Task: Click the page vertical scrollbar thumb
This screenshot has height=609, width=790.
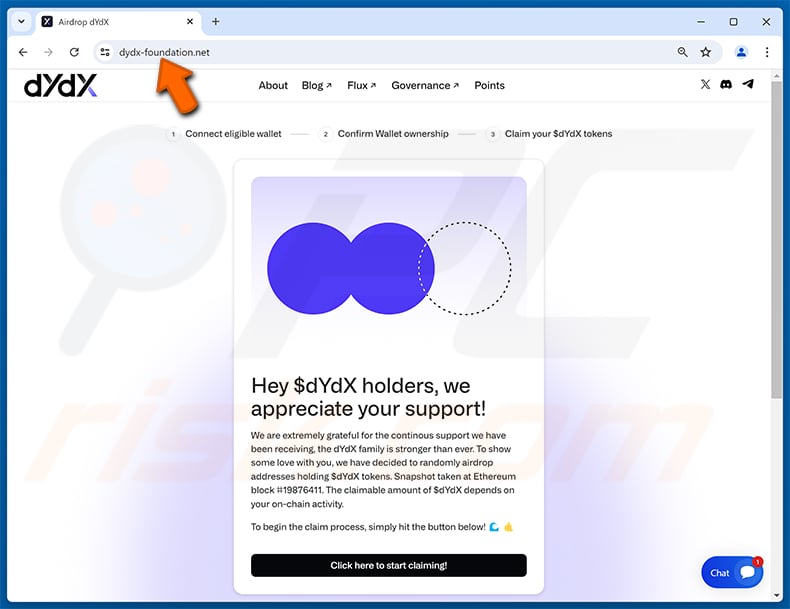Action: (x=776, y=240)
